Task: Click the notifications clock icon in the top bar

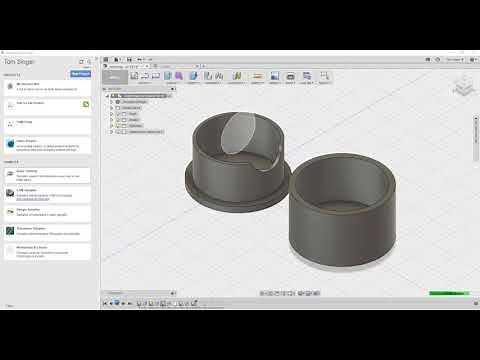Action: point(438,60)
